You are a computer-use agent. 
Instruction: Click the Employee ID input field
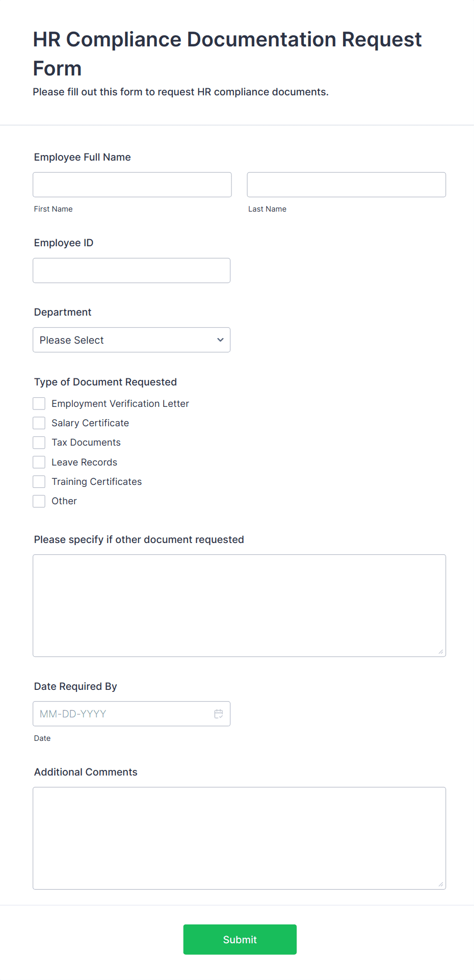(131, 270)
